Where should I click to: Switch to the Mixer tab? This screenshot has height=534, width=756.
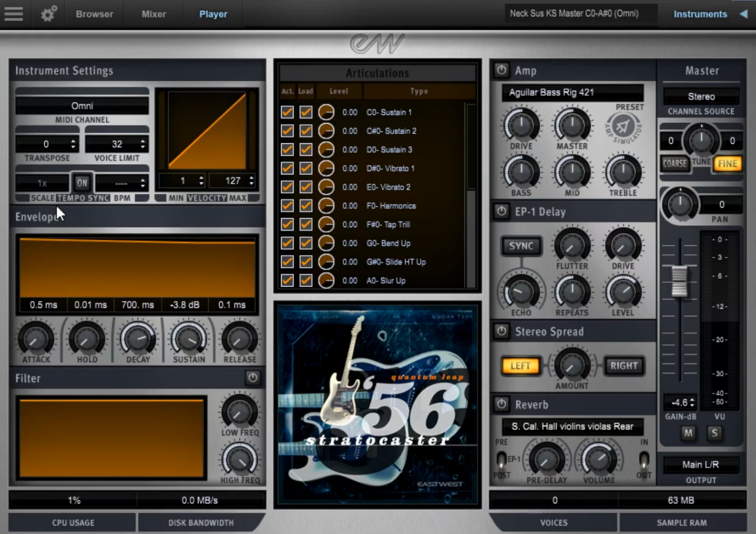pos(154,14)
